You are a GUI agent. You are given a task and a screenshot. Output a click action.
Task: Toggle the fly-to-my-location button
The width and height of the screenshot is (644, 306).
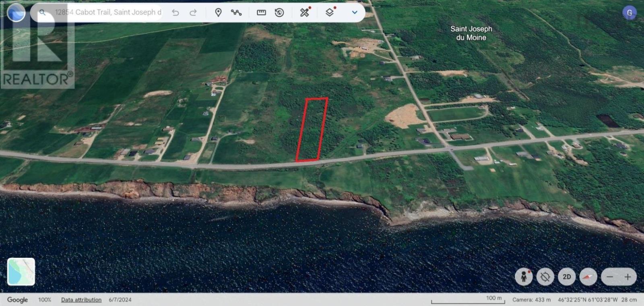point(545,277)
